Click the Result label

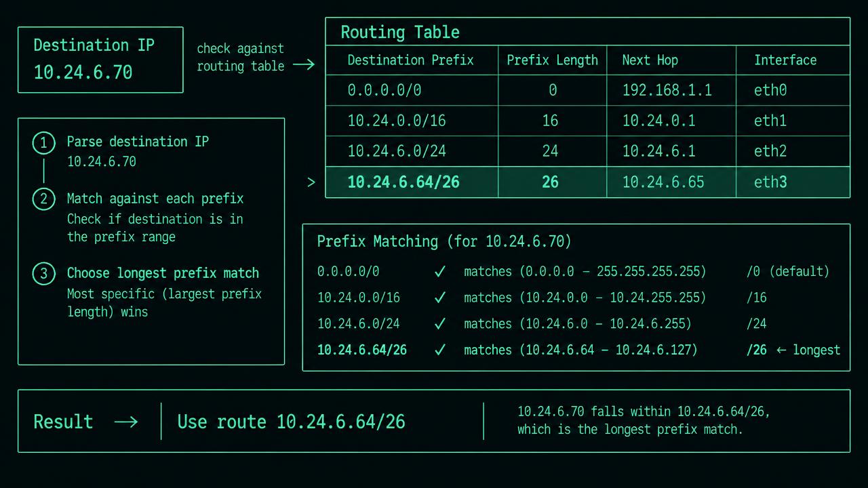click(63, 422)
